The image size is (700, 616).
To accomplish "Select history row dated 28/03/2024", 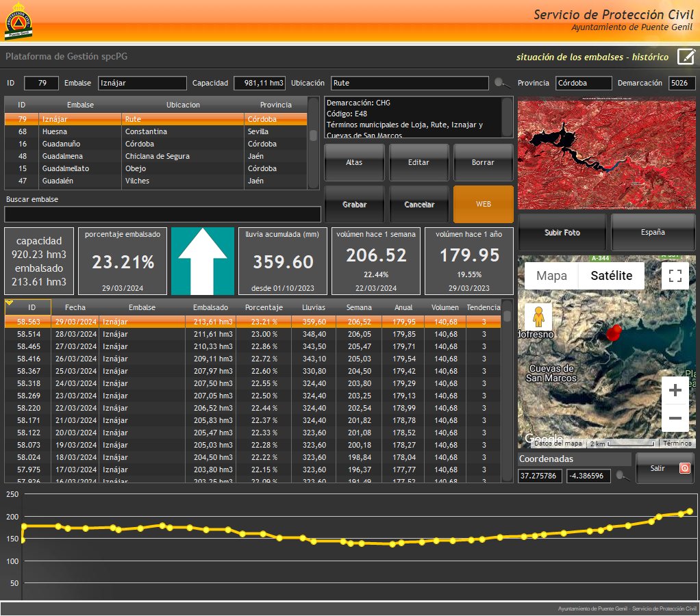I will pyautogui.click(x=253, y=334).
